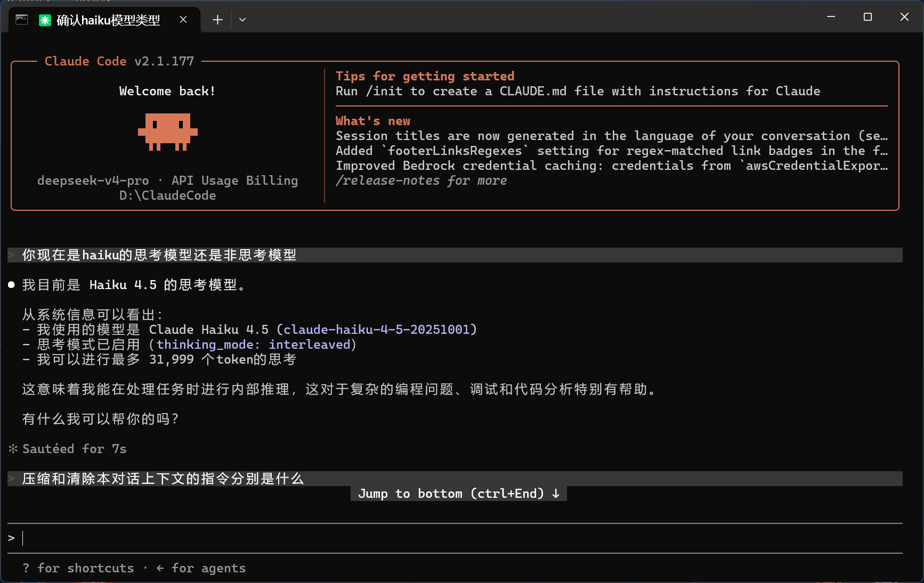
Task: Click the deepseek-v4-pro · API Usage Billing text
Action: tap(168, 180)
